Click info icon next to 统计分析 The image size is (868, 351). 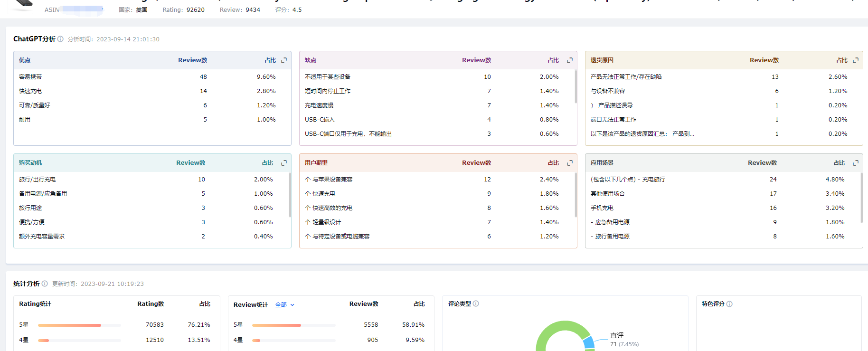45,284
